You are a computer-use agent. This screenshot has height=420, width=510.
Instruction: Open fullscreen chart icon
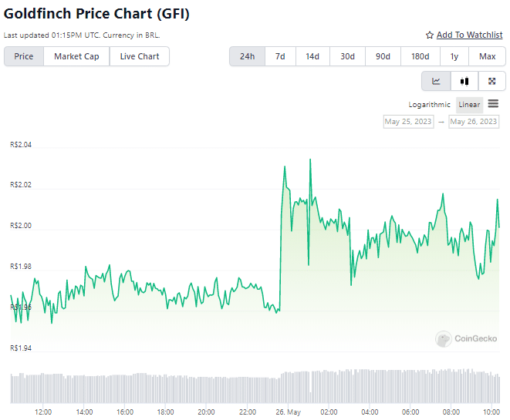tap(491, 81)
